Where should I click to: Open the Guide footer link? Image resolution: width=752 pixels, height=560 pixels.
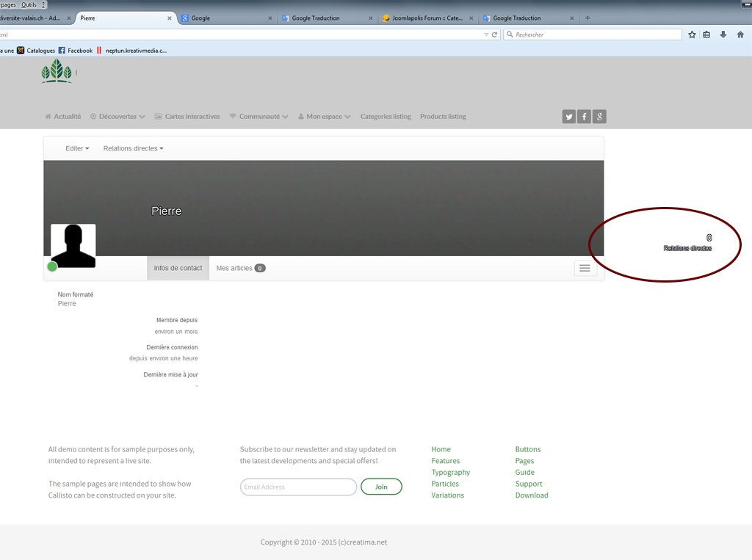[524, 472]
